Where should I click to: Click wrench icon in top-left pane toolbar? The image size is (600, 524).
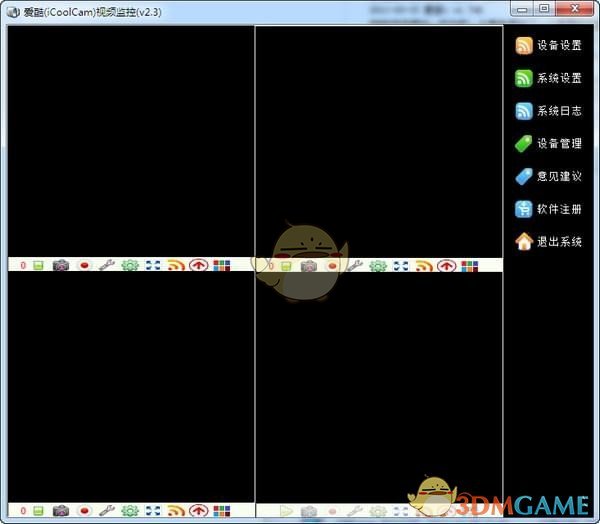(x=107, y=265)
